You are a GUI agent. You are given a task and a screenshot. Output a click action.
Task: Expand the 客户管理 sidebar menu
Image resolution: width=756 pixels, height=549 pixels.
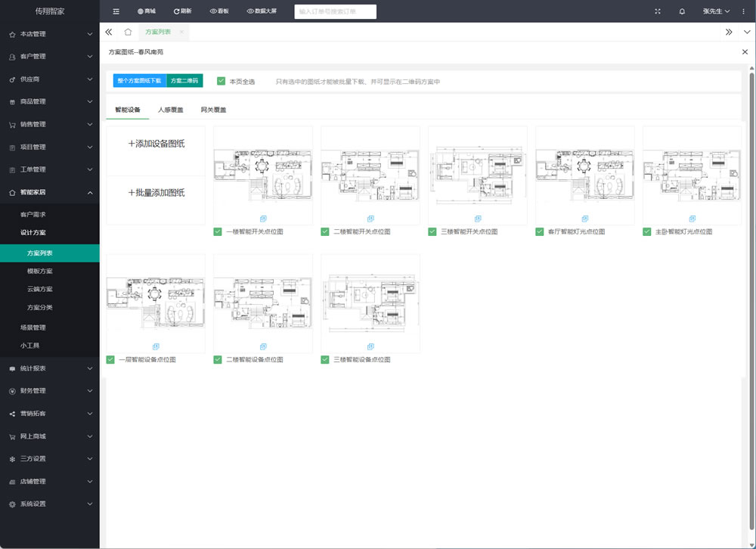50,57
